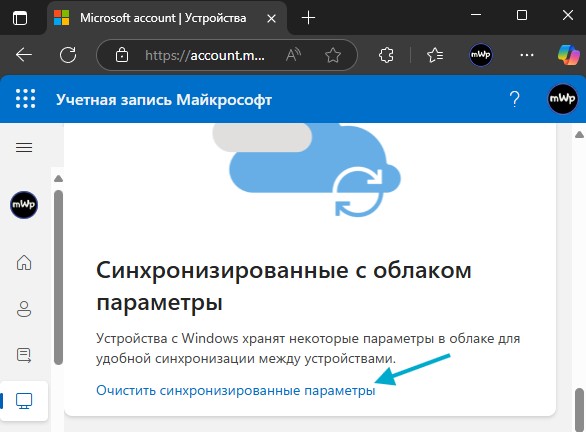Image resolution: width=586 pixels, height=432 pixels.
Task: Open the Your info person sidebar icon
Action: click(x=24, y=309)
